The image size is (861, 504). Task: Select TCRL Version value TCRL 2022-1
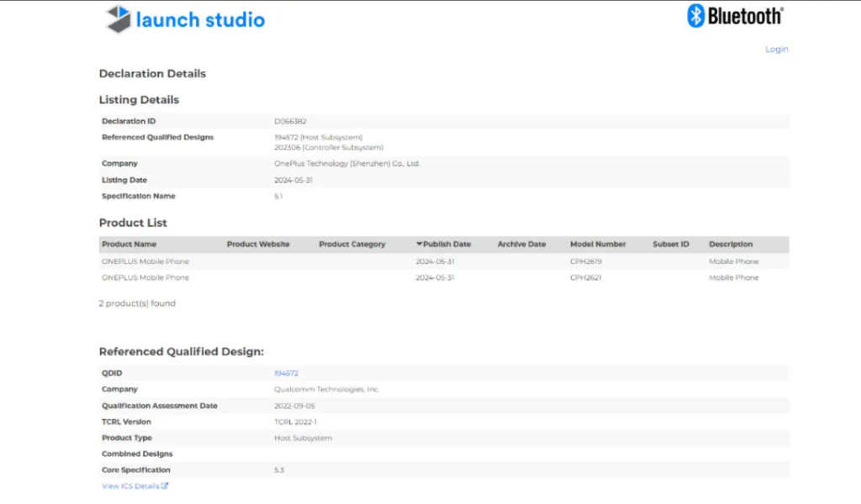point(295,423)
